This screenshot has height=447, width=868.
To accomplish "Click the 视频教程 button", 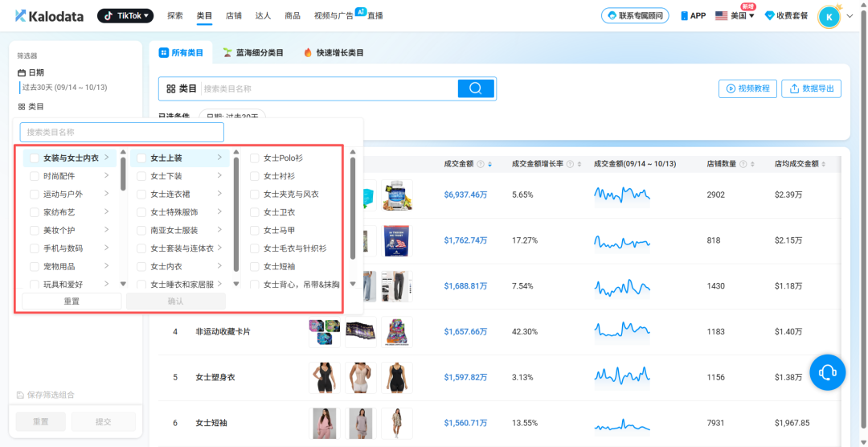I will [747, 88].
